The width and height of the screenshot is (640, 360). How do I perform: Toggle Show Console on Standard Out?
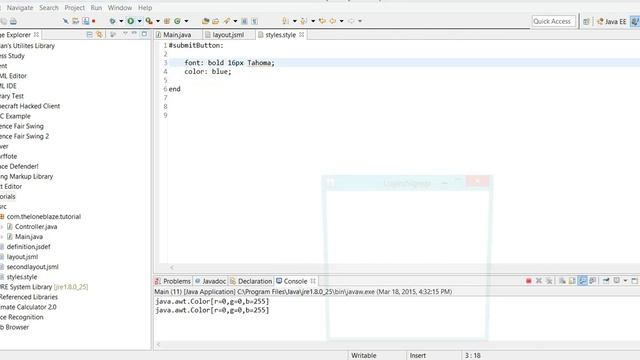[582, 281]
